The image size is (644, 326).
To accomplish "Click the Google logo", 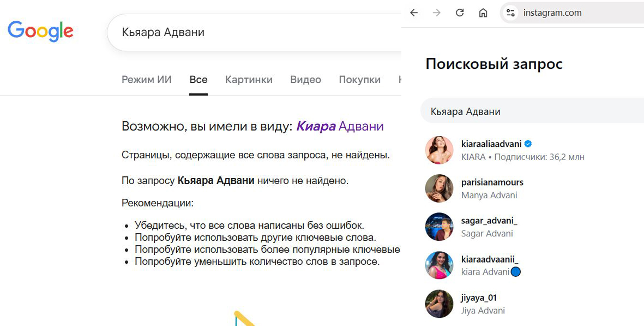I will 41,31.
